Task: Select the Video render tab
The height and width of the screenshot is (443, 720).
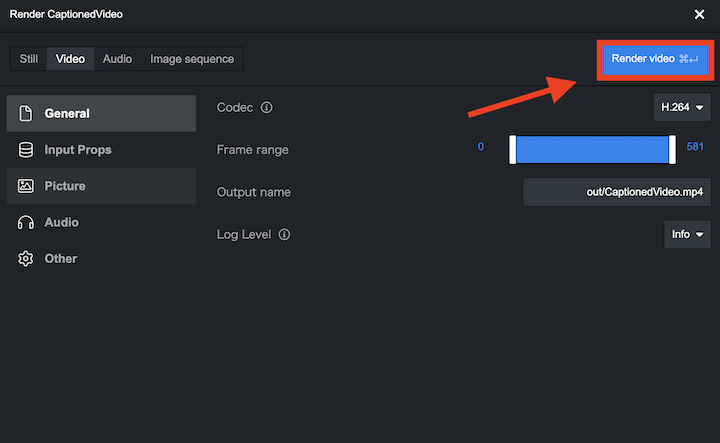Action: tap(70, 59)
